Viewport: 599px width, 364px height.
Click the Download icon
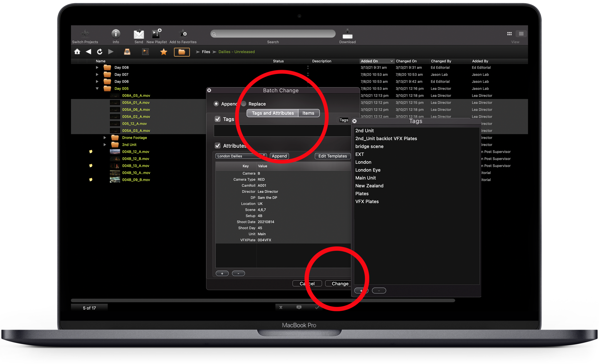click(x=347, y=34)
